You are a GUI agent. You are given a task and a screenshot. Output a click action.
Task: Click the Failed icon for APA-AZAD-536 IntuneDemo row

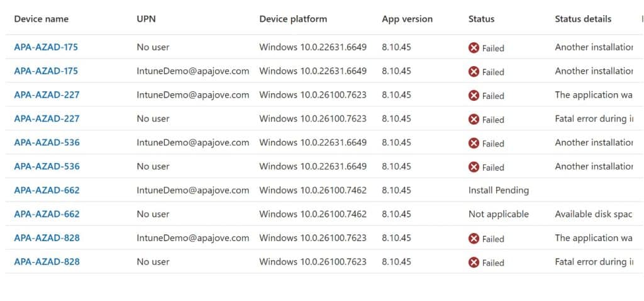click(x=474, y=144)
